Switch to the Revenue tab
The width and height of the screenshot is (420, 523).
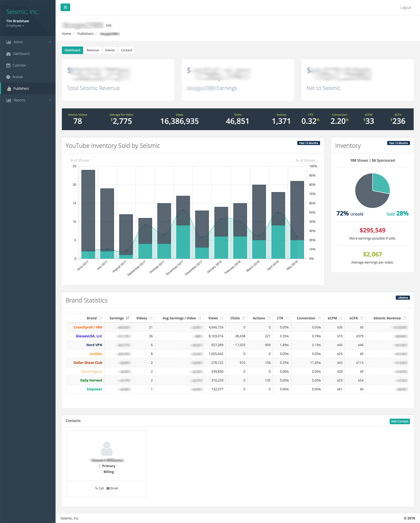pyautogui.click(x=93, y=50)
